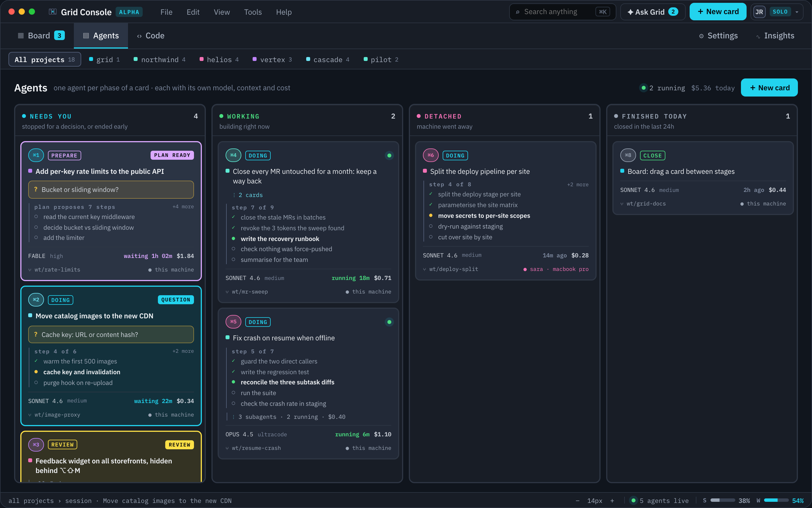Switch to the Insights tab
This screenshot has width=812, height=508.
(x=775, y=36)
